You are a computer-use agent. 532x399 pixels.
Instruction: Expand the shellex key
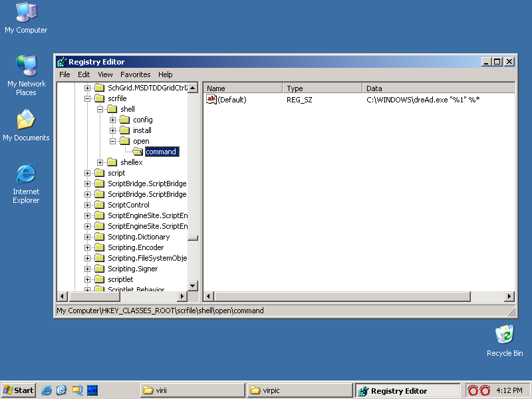tap(100, 162)
